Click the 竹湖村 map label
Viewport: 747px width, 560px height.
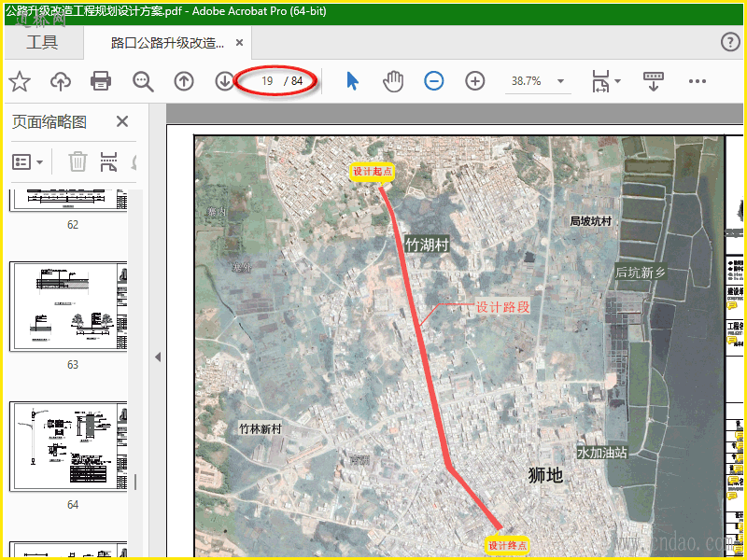pyautogui.click(x=428, y=245)
